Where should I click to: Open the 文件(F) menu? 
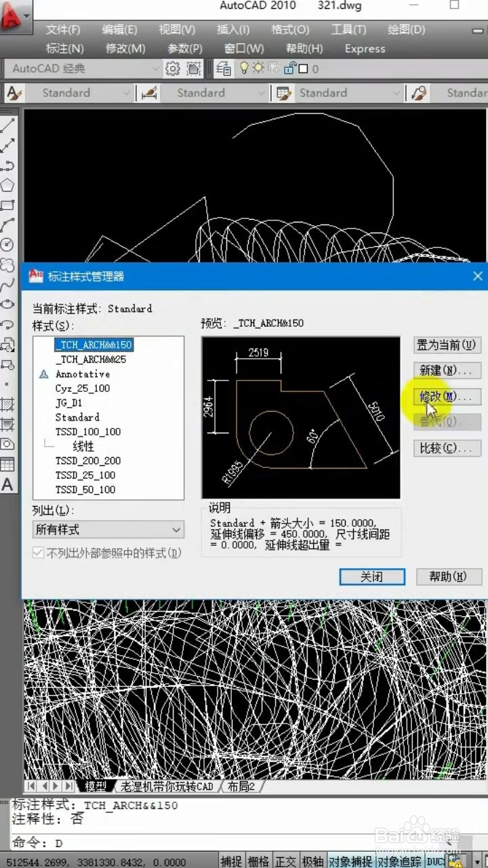pos(63,30)
